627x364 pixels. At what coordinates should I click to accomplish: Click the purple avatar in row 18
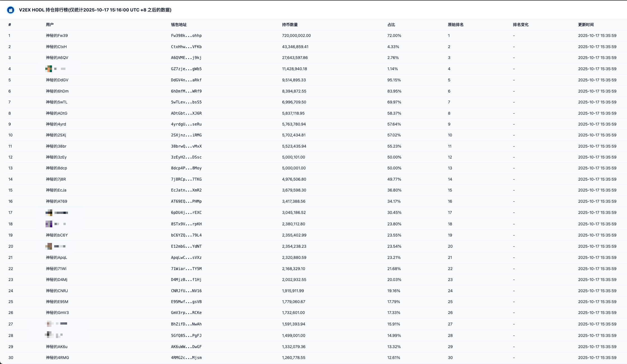click(49, 224)
